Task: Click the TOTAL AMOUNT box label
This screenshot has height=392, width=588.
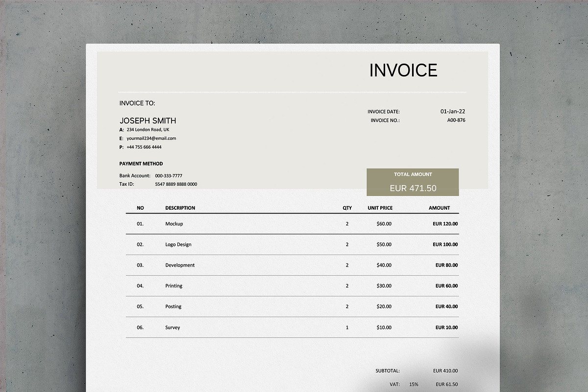Action: click(x=413, y=174)
